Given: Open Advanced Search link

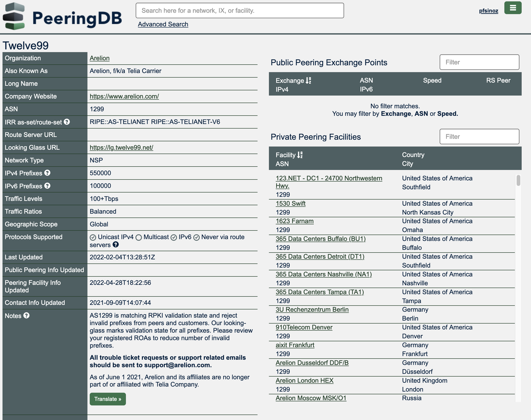Looking at the screenshot, I should [163, 24].
